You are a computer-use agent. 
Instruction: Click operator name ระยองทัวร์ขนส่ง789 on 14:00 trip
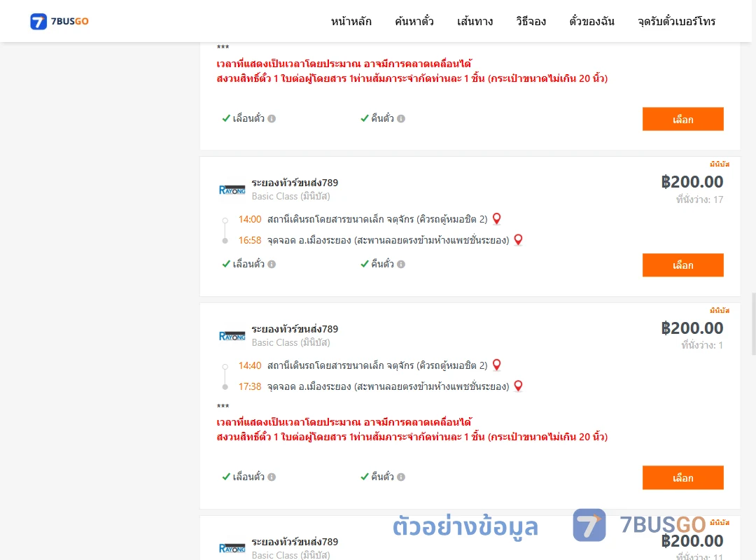click(295, 183)
